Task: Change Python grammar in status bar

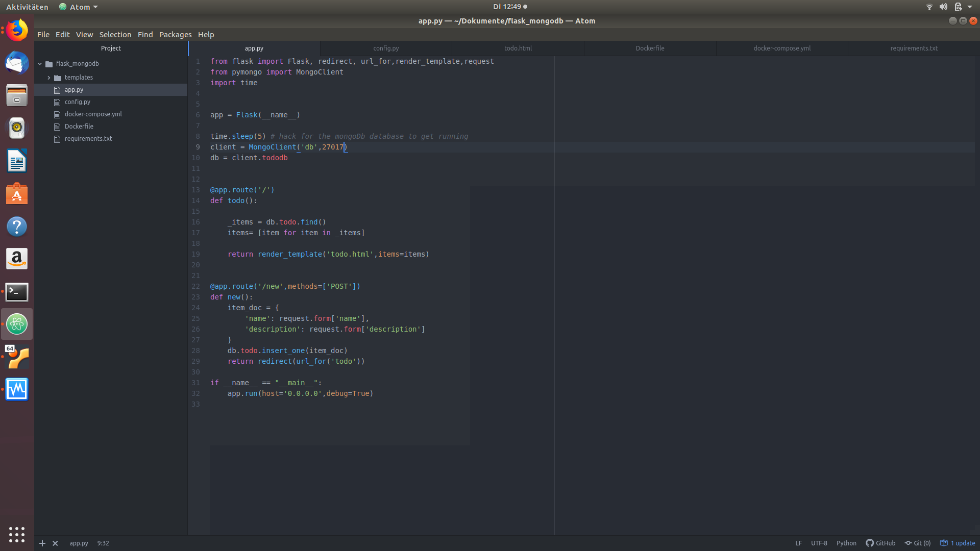Action: pyautogui.click(x=846, y=543)
